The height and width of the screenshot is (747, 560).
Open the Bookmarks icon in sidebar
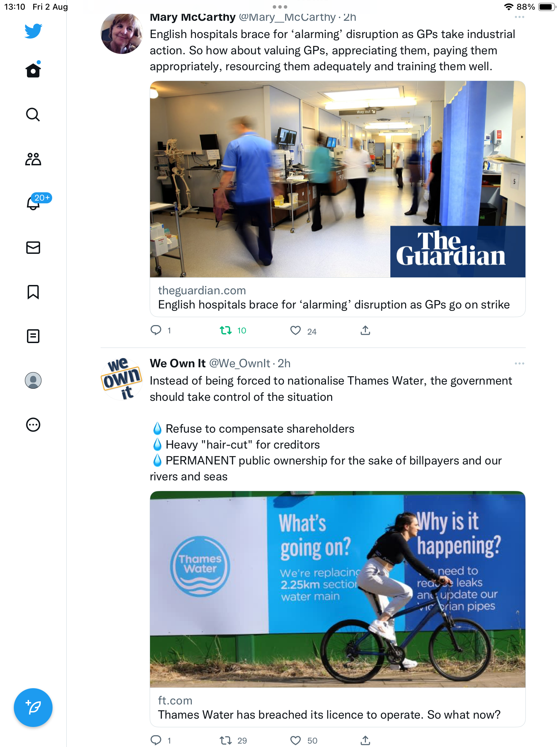(33, 292)
